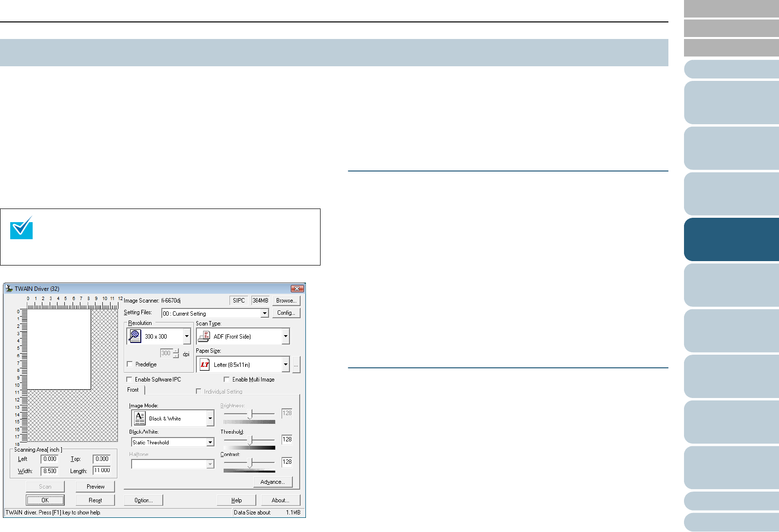Open the Scan Type dropdown
The image size is (779, 532).
tap(285, 336)
